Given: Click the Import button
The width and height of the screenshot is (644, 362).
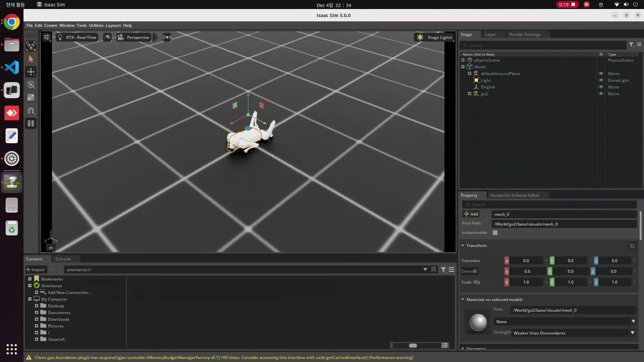Looking at the screenshot, I should click(35, 269).
